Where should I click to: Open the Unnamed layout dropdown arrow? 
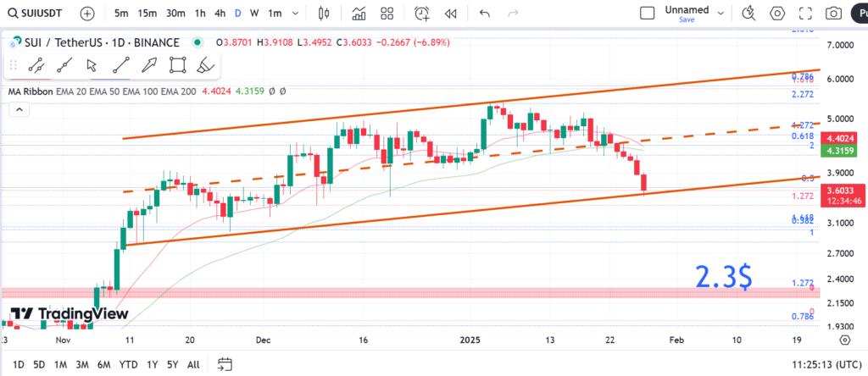point(721,14)
